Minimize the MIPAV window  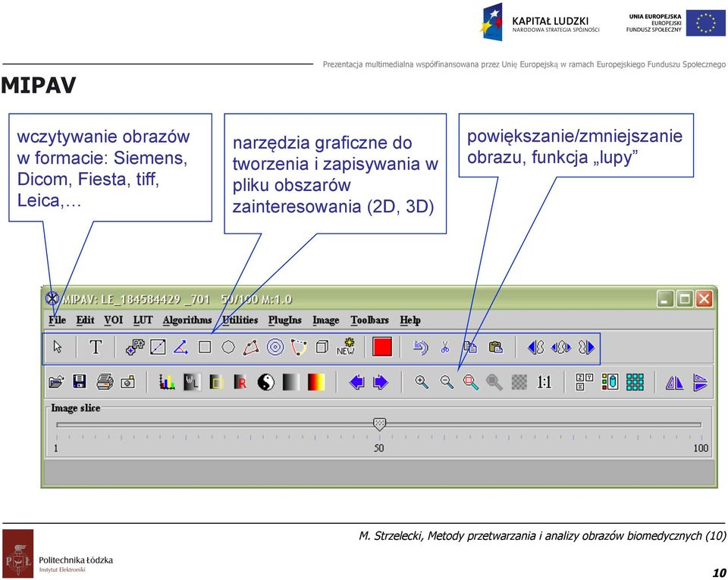click(x=665, y=299)
